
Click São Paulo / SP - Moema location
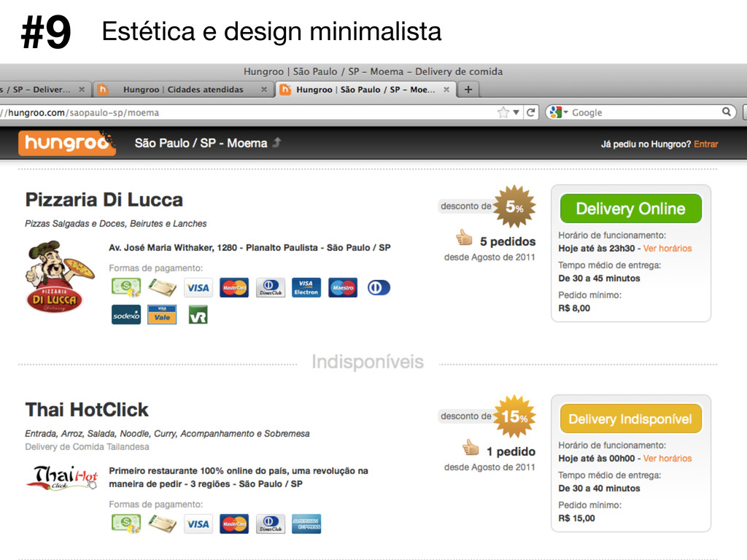tap(201, 143)
